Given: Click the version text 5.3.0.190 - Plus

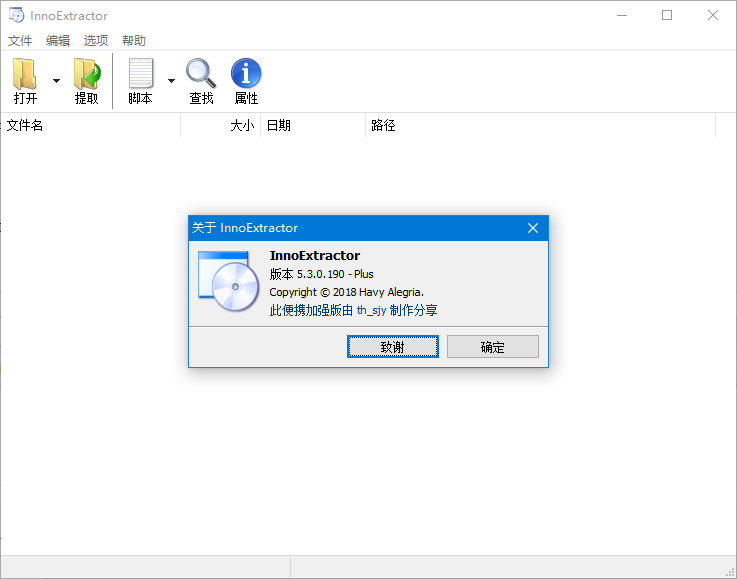Looking at the screenshot, I should click(321, 274).
